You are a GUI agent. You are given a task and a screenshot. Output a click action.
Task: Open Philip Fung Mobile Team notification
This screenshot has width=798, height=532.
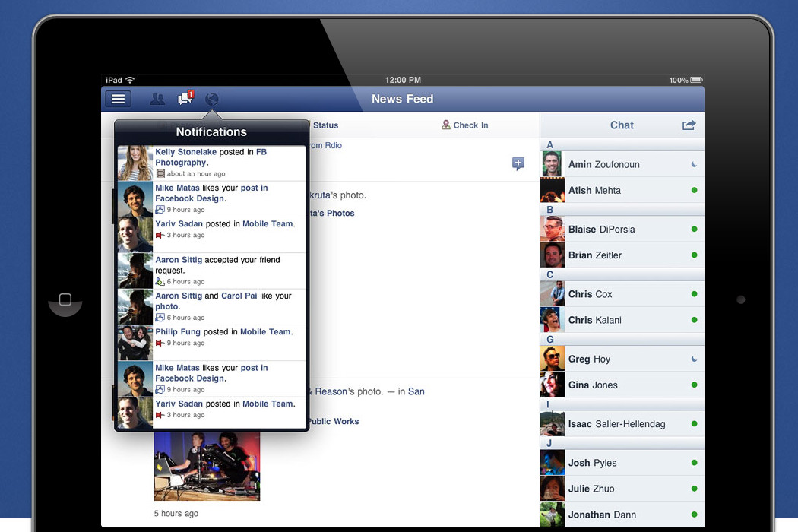click(x=212, y=343)
